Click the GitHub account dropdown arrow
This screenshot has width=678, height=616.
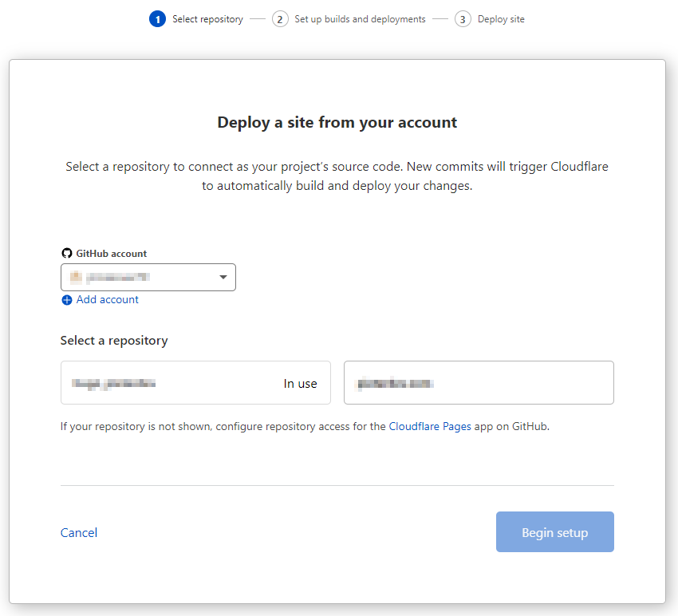point(223,278)
